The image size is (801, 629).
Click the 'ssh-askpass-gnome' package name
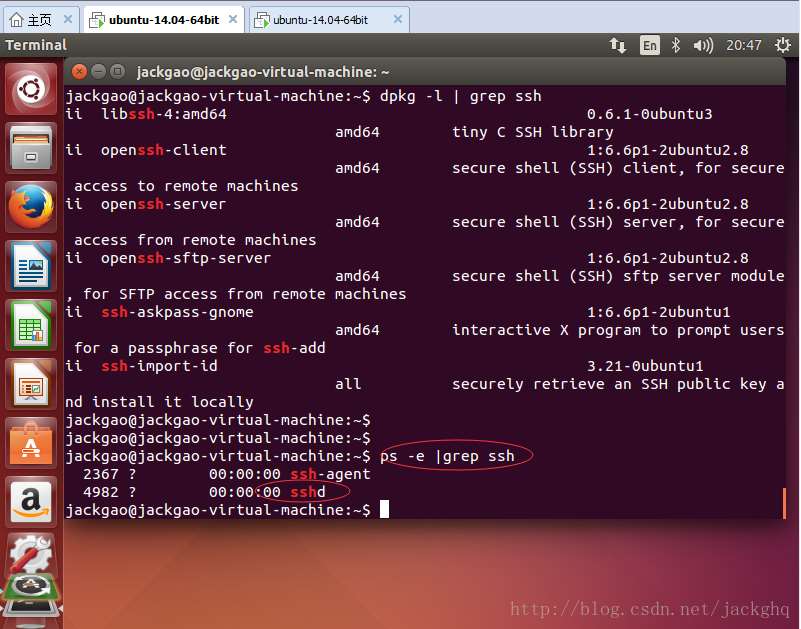tap(177, 312)
